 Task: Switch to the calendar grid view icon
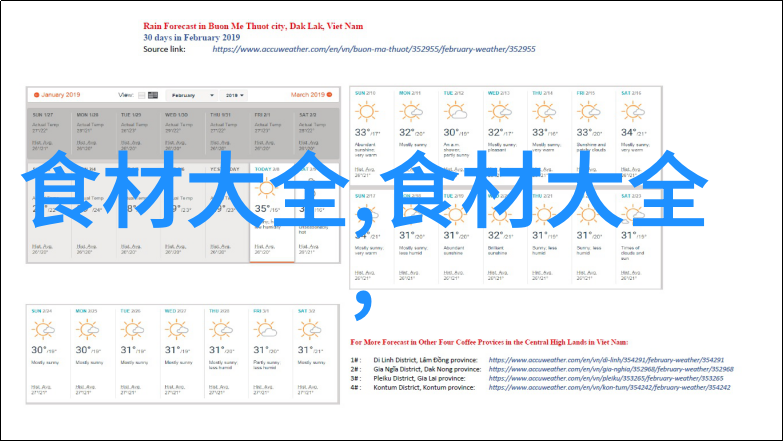pyautogui.click(x=153, y=95)
